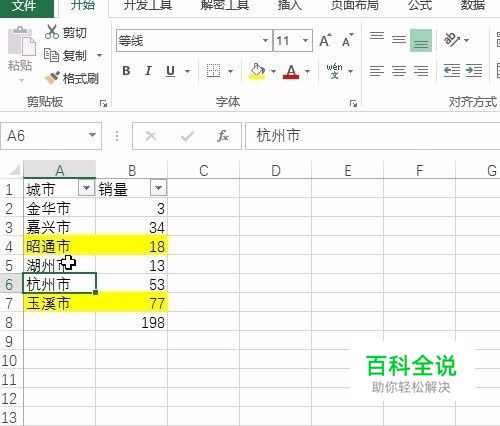500x426 pixels.
Task: Launch clipboard pane dialog launcher
Action: click(103, 104)
